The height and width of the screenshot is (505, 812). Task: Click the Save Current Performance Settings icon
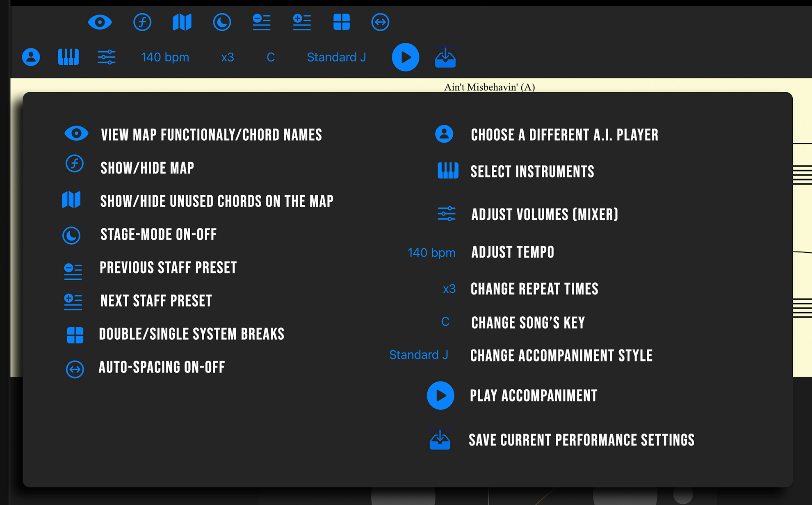(x=440, y=439)
